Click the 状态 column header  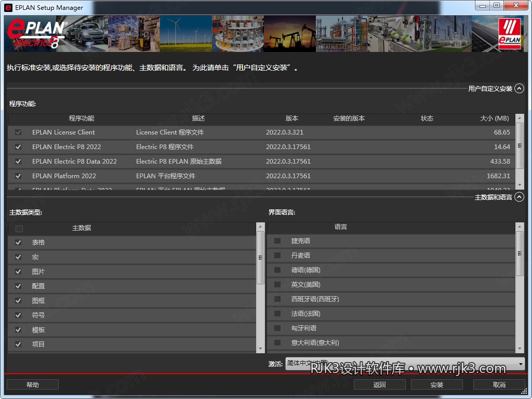(x=427, y=118)
